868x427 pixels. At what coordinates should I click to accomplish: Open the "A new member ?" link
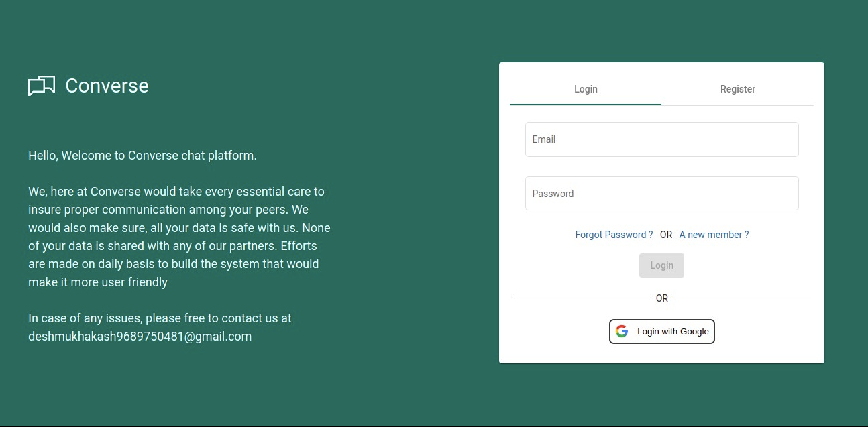click(x=714, y=235)
